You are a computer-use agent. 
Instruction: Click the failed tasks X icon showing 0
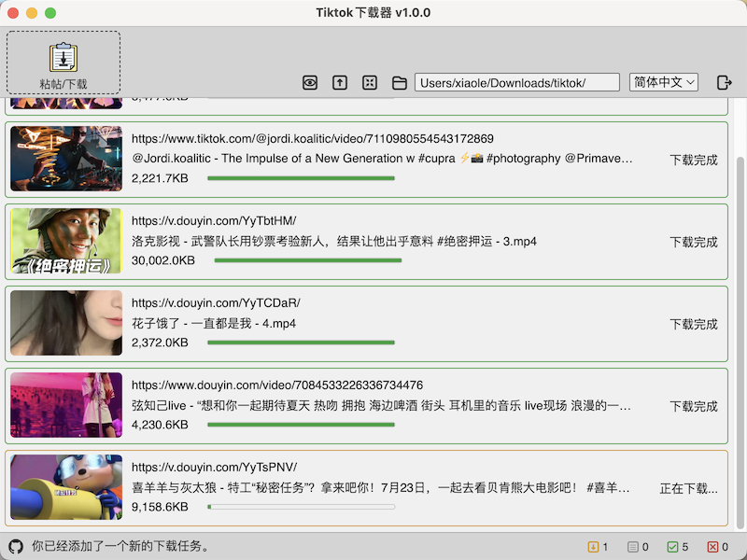pos(712,547)
